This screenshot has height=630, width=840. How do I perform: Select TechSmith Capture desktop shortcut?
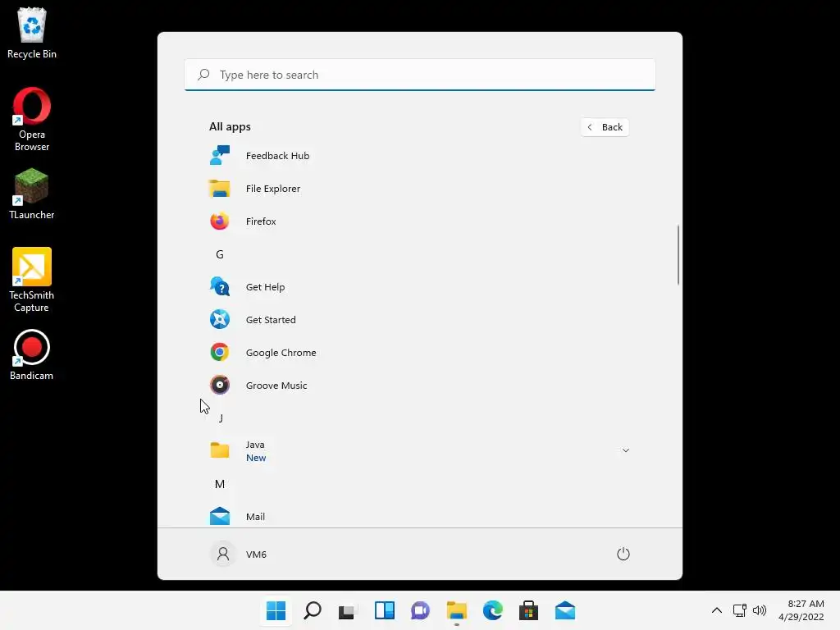pyautogui.click(x=32, y=281)
